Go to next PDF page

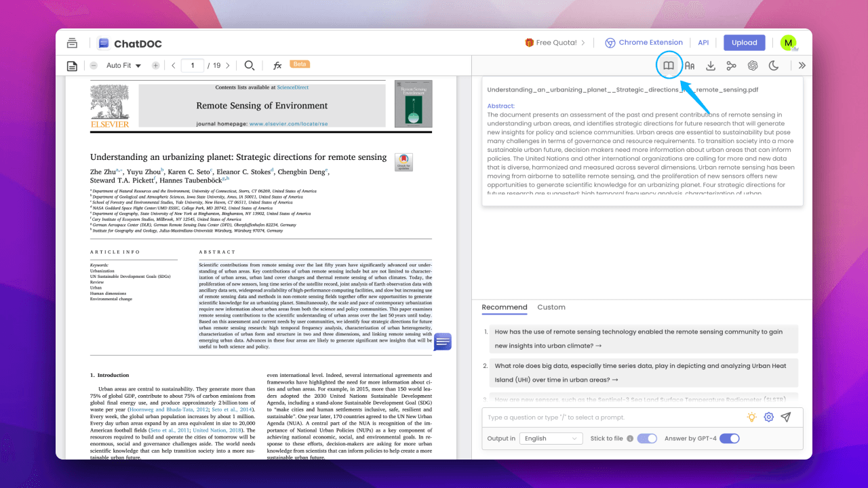click(228, 66)
